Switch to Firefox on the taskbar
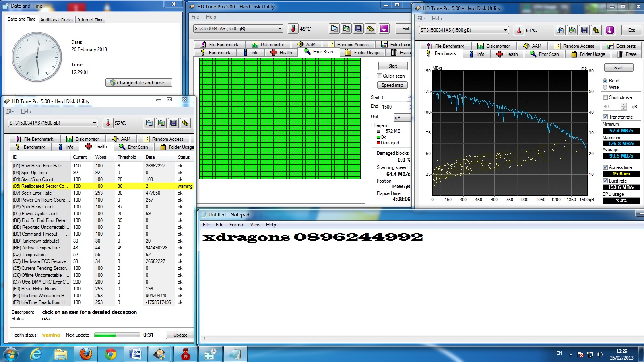644x362 pixels. (x=86, y=354)
